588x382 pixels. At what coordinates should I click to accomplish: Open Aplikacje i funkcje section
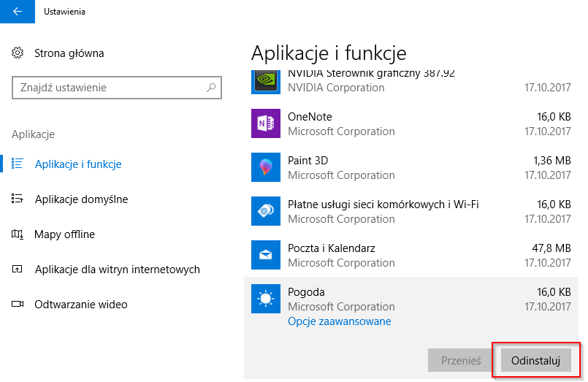click(x=78, y=164)
